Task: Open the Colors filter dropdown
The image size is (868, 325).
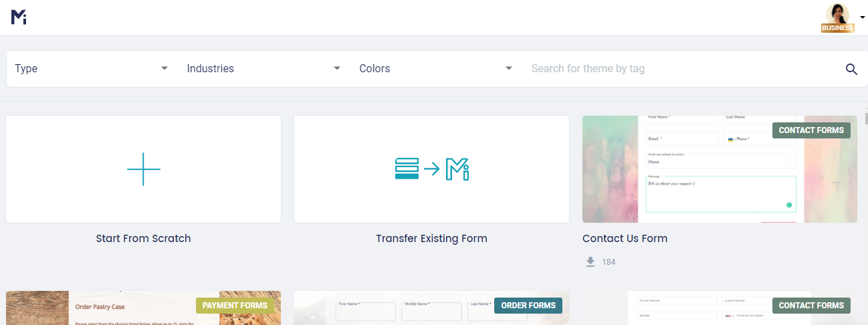Action: [435, 68]
